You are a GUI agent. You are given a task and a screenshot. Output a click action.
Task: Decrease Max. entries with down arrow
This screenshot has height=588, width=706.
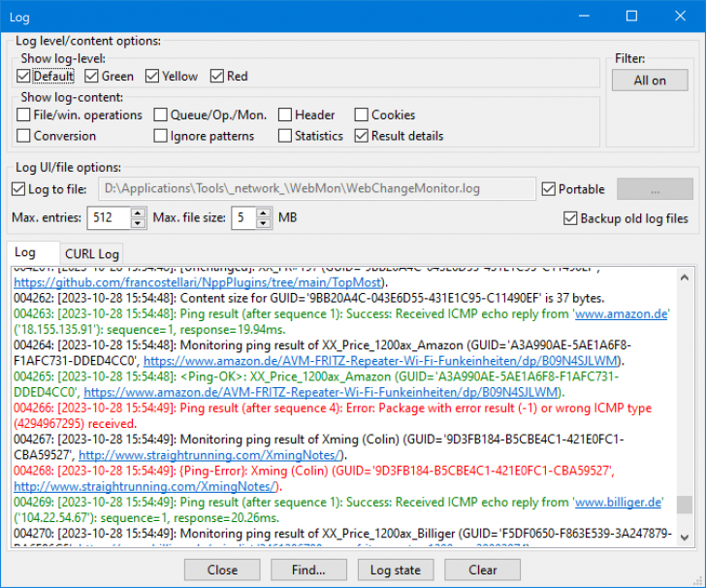139,223
